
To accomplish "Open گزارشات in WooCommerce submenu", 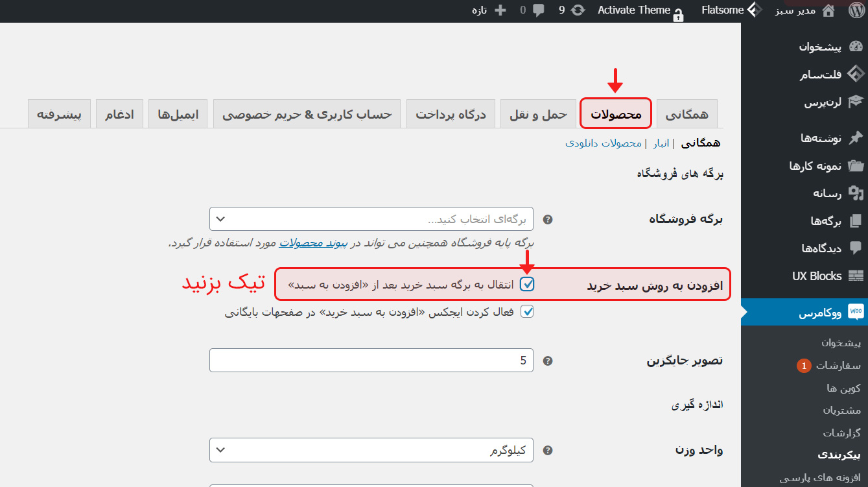I will [841, 433].
